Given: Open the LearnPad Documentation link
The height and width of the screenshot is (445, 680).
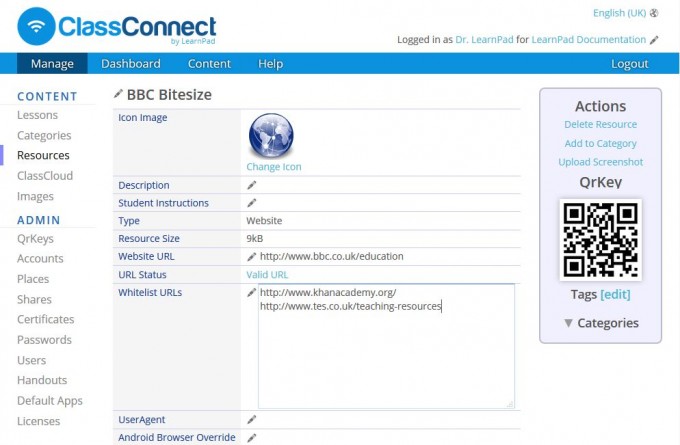Looking at the screenshot, I should (x=588, y=39).
